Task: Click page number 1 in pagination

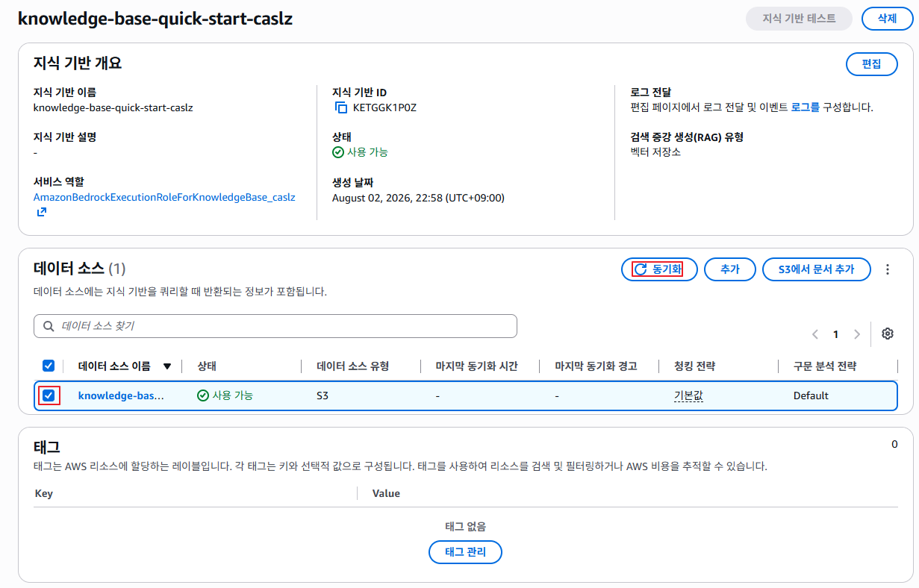Action: [x=836, y=334]
